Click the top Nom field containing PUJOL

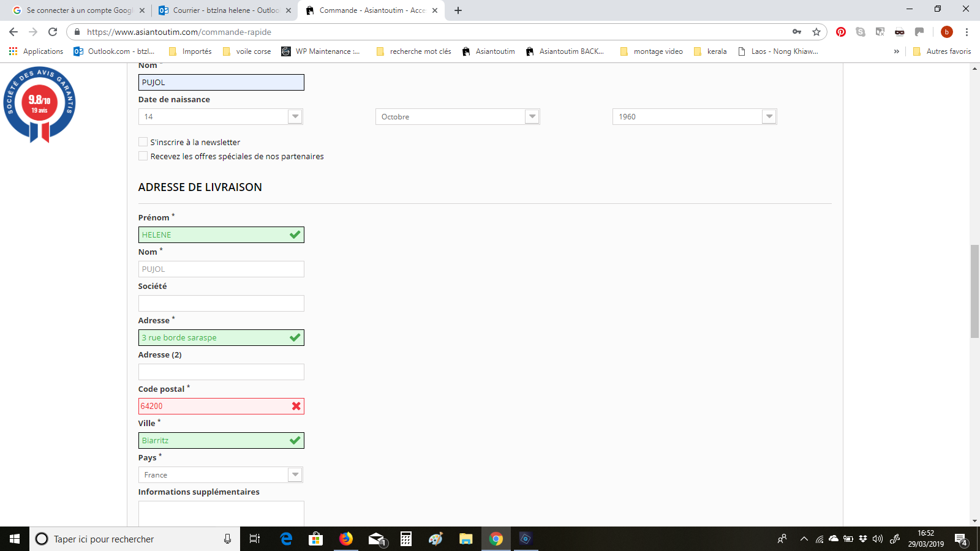(x=221, y=82)
